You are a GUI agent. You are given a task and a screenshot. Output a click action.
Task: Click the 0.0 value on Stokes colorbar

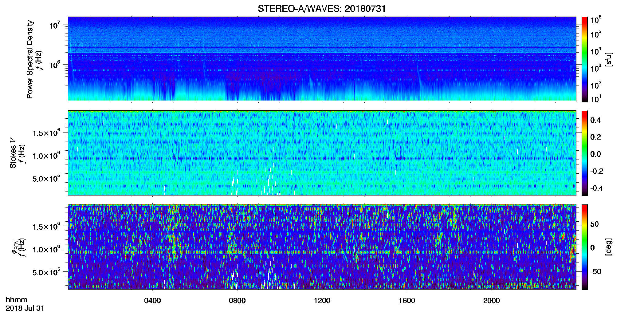(x=595, y=154)
